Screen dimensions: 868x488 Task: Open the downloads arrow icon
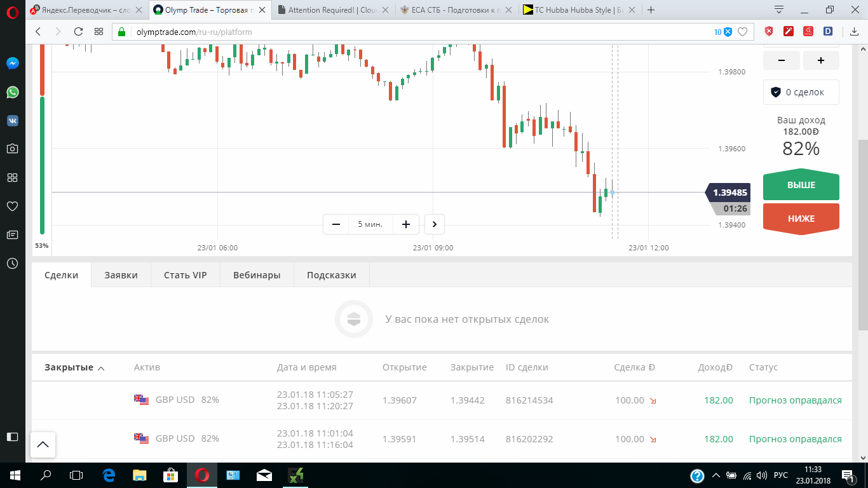[x=853, y=32]
